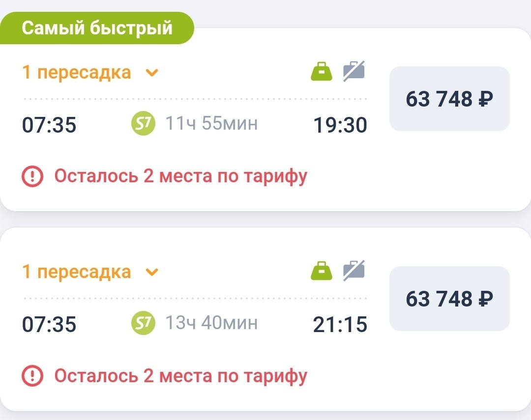Expand the transfer chevron in the fastest flight card

pos(152,73)
